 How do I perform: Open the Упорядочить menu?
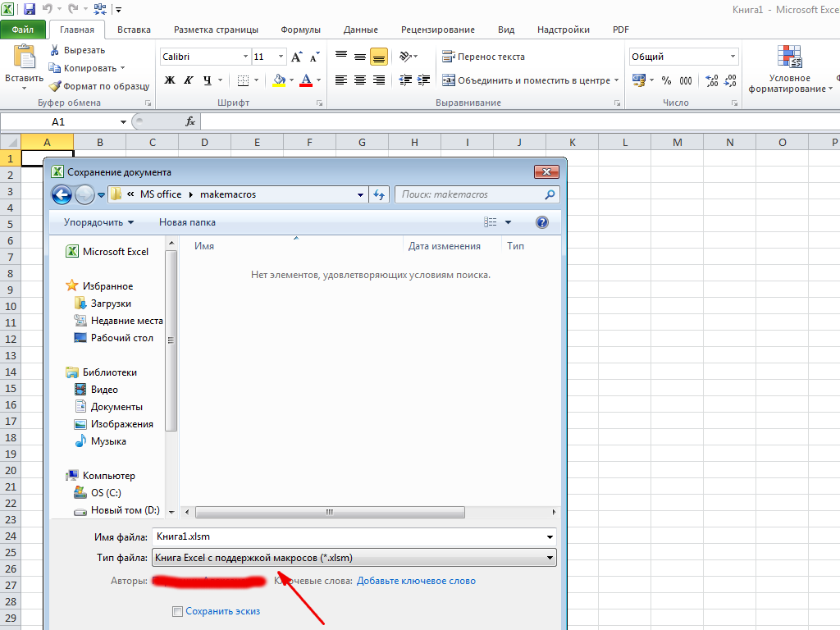(x=98, y=222)
